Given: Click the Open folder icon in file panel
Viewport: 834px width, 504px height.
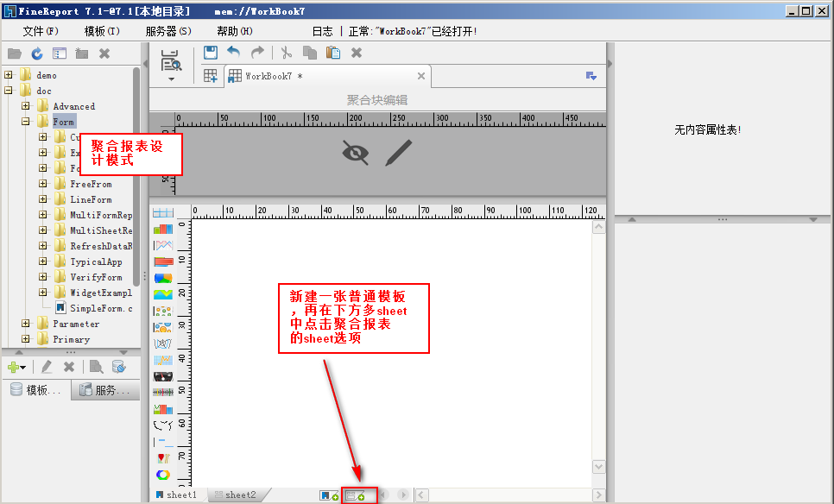Looking at the screenshot, I should coord(15,54).
